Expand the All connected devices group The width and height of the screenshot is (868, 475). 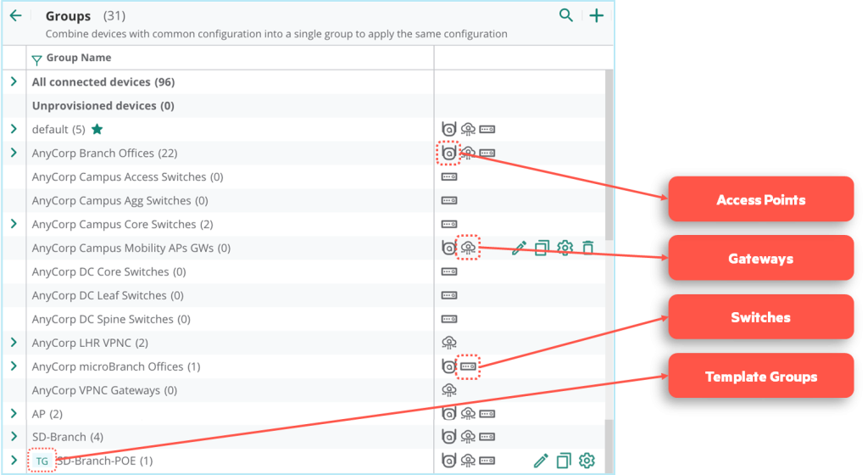(x=14, y=82)
